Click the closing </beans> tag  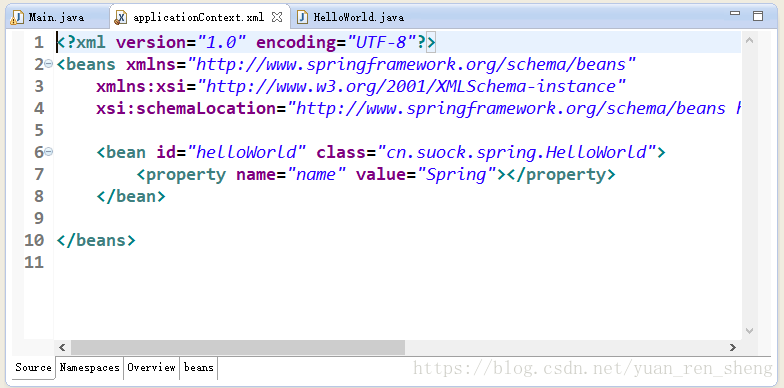pos(96,240)
